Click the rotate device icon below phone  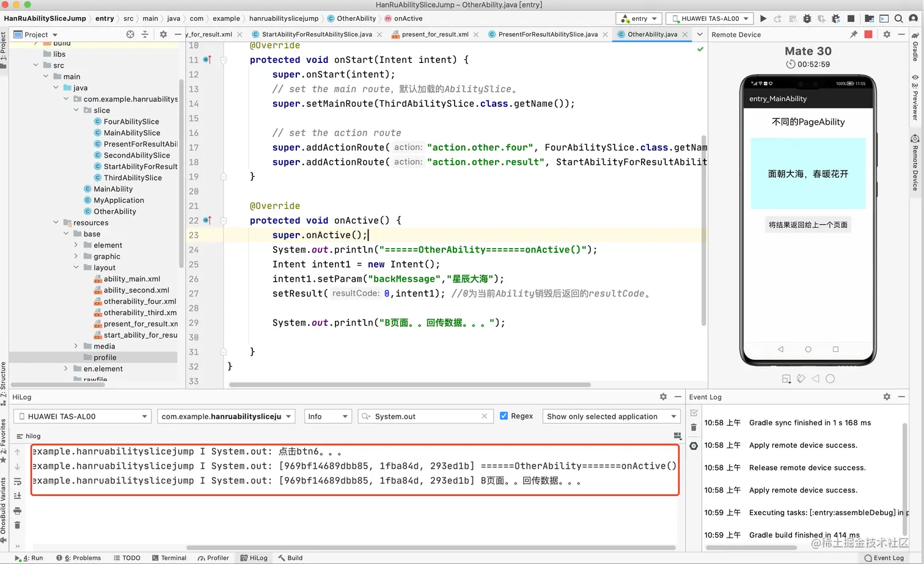[x=801, y=378]
